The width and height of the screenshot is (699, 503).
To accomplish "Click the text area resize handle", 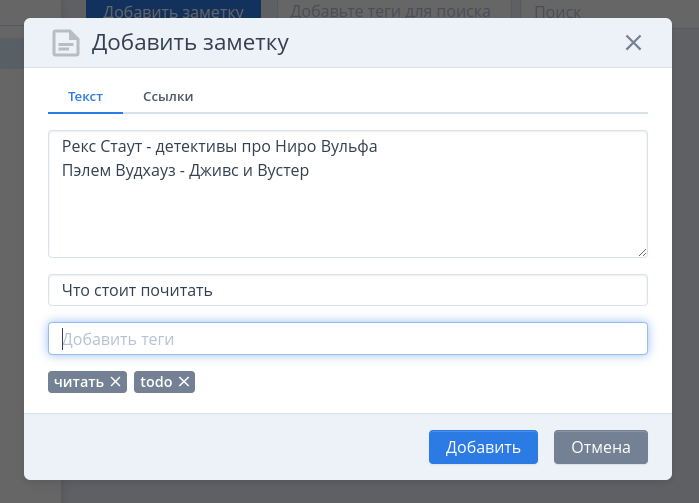I will click(x=642, y=252).
